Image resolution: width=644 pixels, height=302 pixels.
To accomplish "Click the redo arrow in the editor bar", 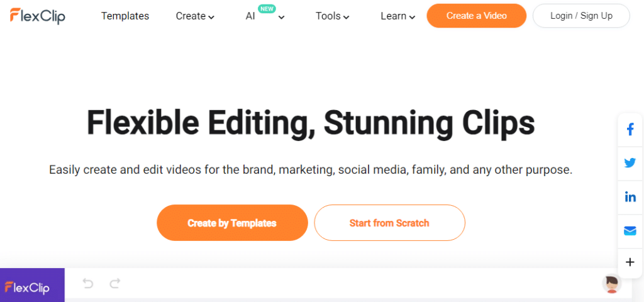I will click(x=114, y=284).
